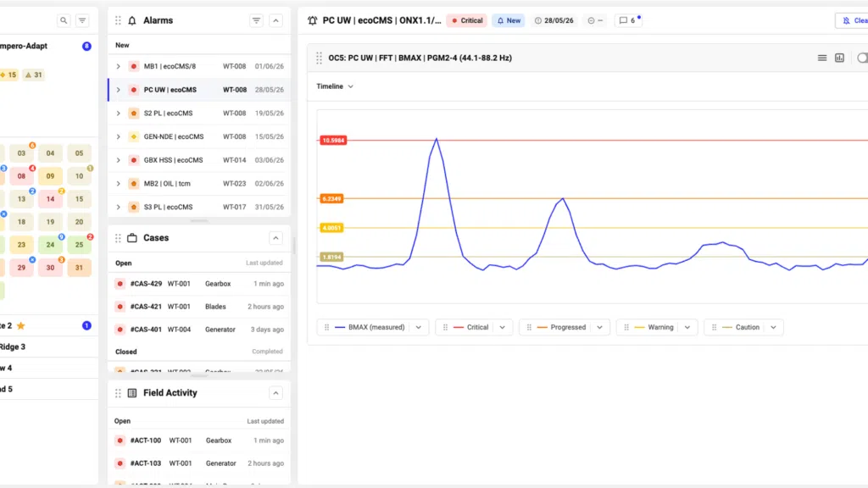Open activity #ACT-103 Generator

(x=199, y=463)
